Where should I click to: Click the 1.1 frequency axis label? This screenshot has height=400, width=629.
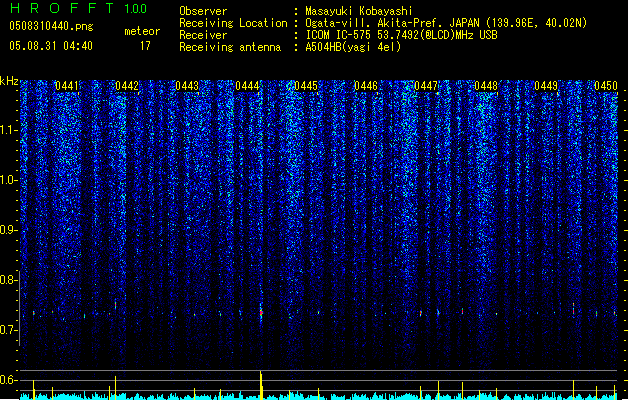9,130
